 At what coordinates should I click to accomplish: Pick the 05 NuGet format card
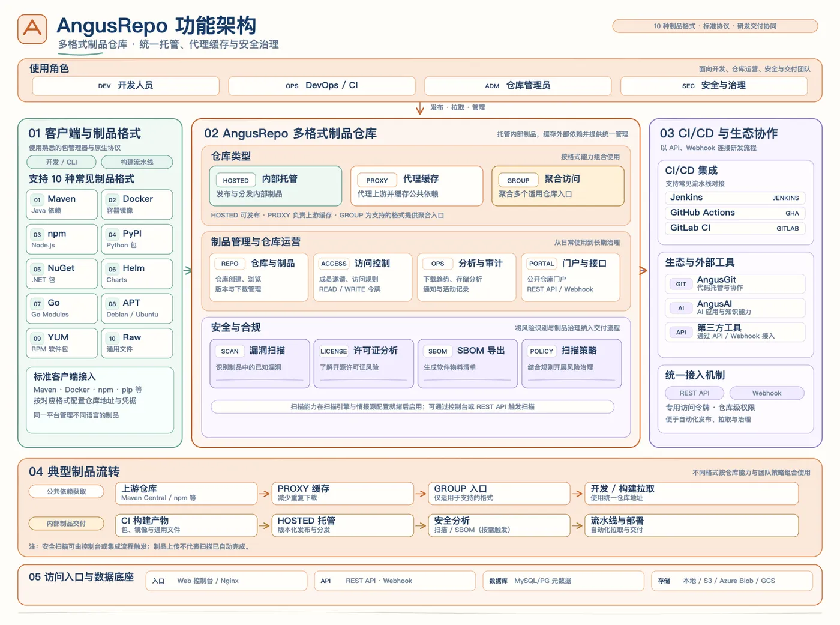[62, 274]
